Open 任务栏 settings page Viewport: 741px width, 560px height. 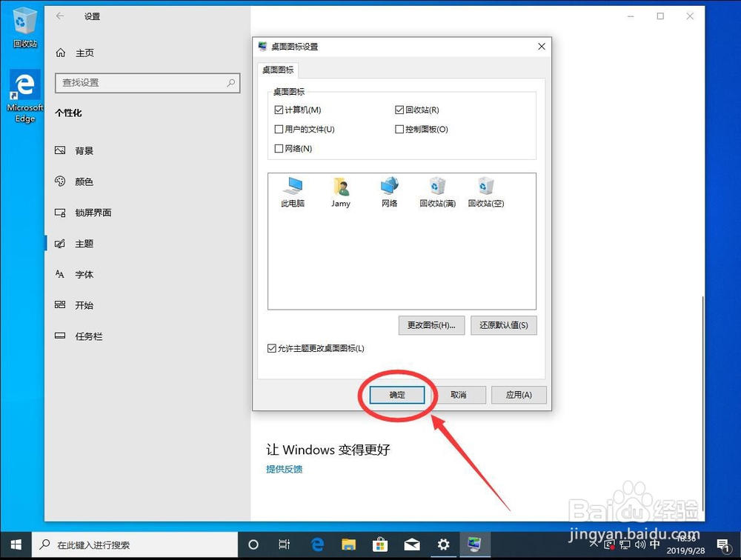88,336
